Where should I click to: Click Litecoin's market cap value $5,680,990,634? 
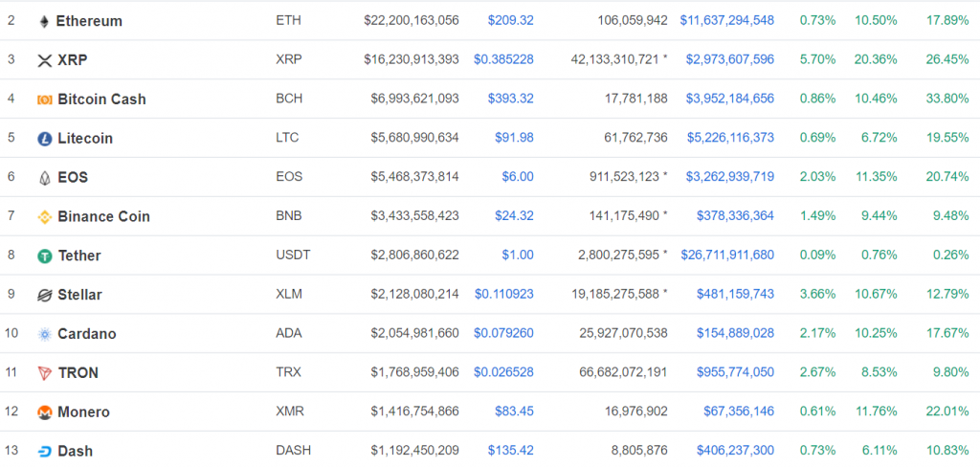[414, 138]
